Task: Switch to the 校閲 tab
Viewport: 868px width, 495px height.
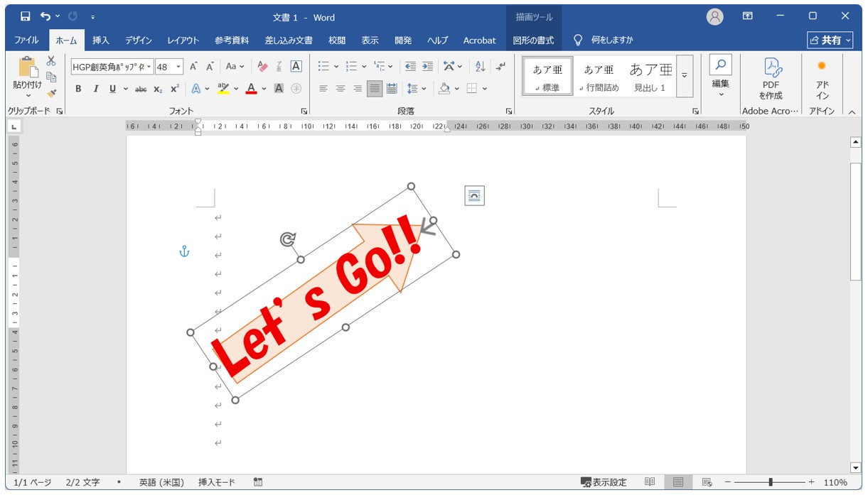Action: pyautogui.click(x=337, y=40)
